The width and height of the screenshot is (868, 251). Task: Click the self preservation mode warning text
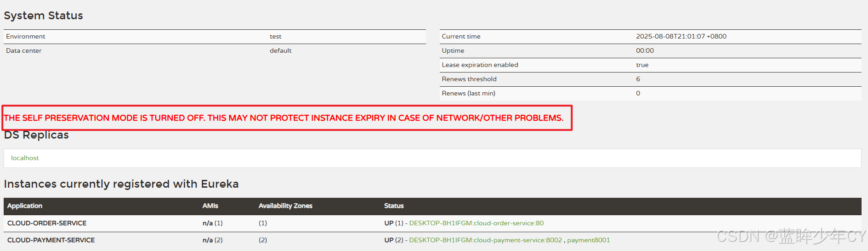(284, 118)
